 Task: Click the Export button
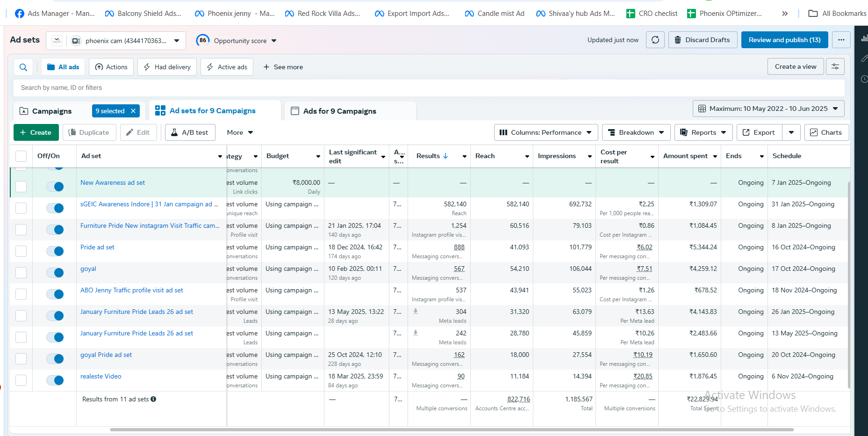pos(759,132)
